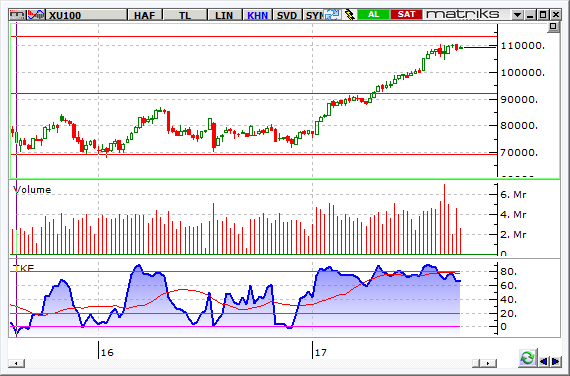
Task: Click the green refresh icon at bottom right
Action: coord(527,358)
